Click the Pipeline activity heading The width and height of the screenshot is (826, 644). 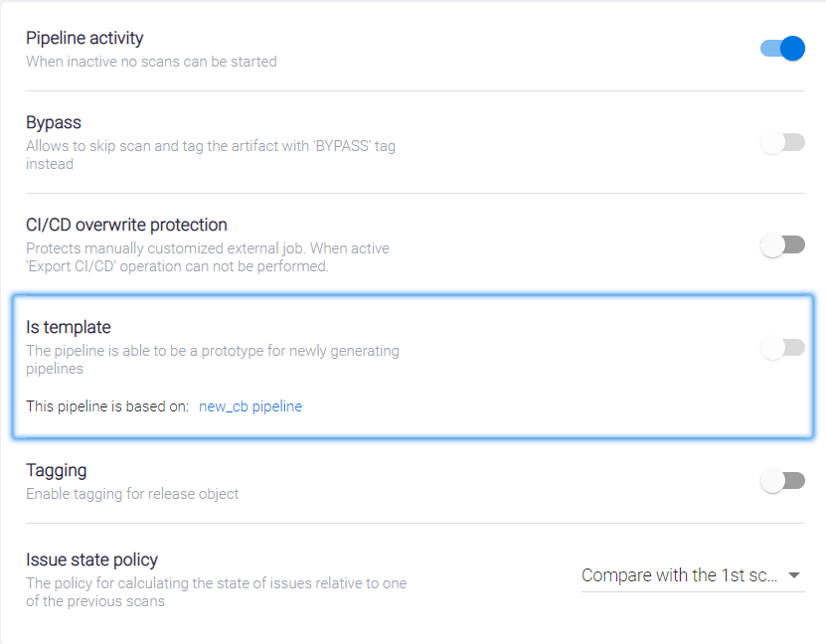coord(84,38)
